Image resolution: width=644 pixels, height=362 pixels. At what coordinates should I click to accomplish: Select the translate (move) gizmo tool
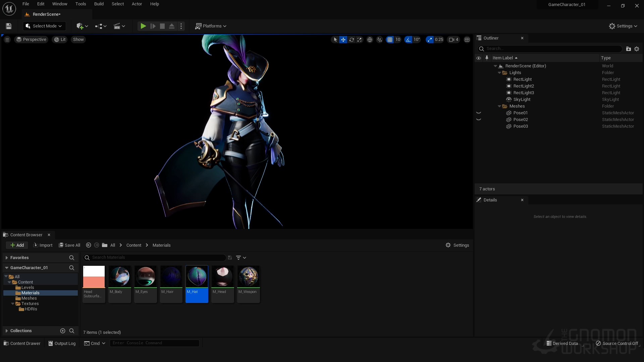tap(343, 40)
